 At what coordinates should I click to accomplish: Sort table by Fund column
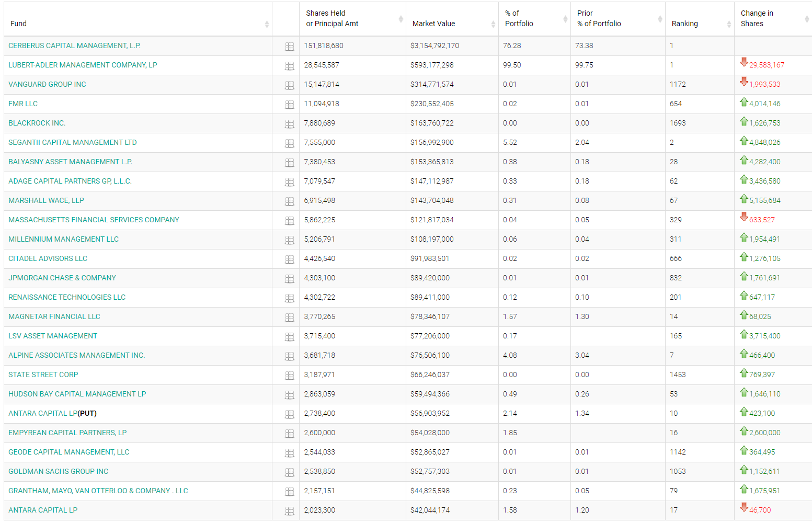[138, 19]
